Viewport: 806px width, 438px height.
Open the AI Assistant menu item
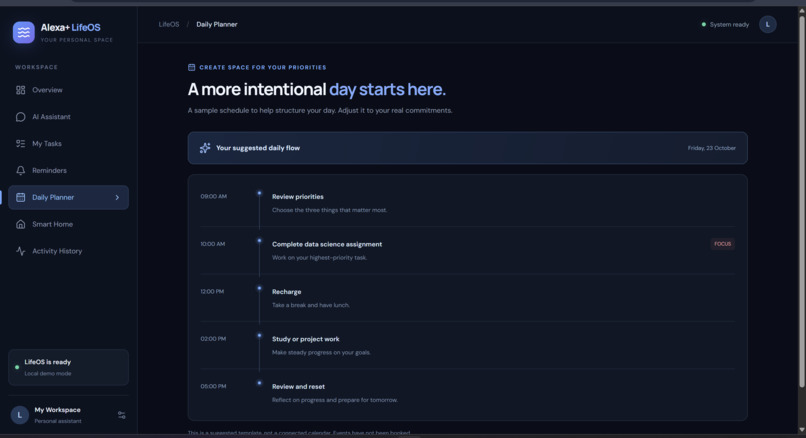click(x=68, y=117)
